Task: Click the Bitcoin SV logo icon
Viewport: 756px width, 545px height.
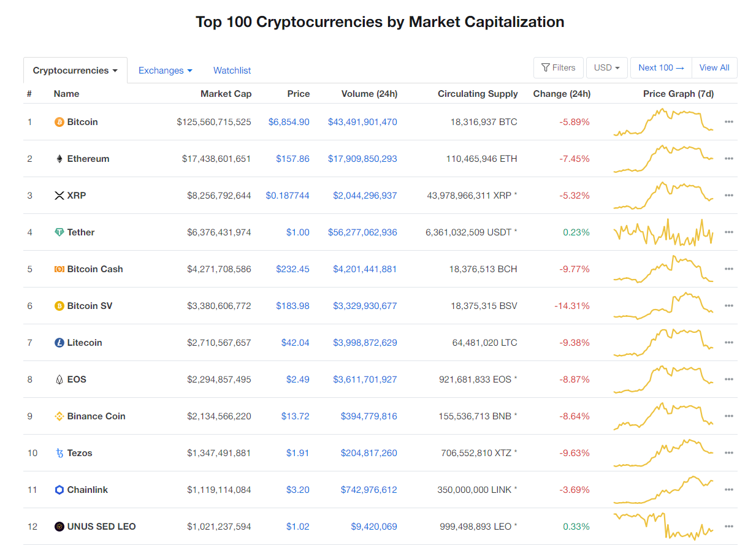Action: click(x=59, y=306)
